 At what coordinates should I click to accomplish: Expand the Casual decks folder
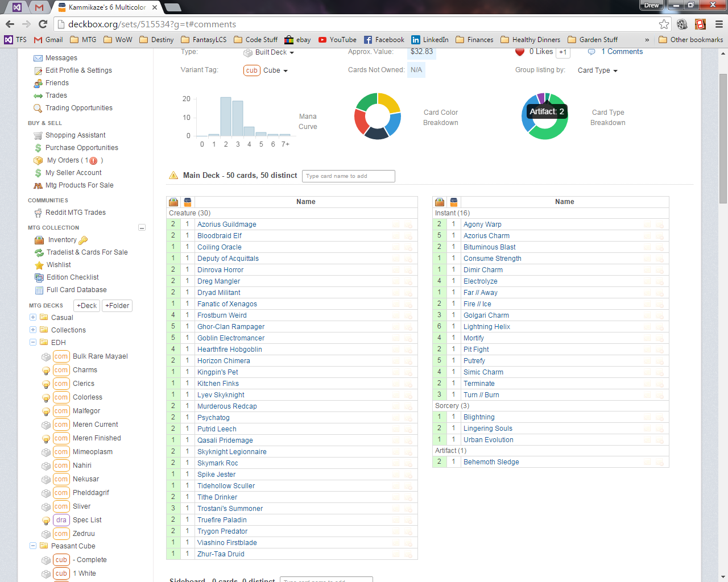tap(33, 317)
